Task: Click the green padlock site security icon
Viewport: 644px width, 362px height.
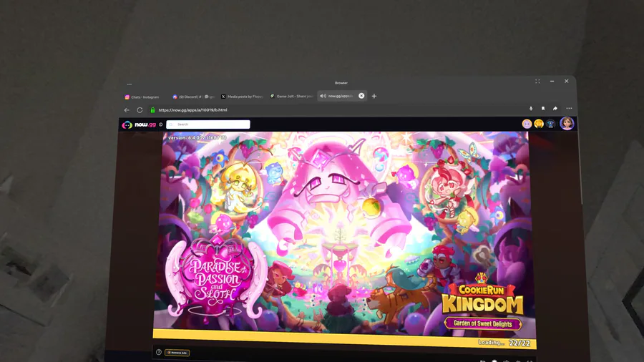Action: click(x=153, y=110)
